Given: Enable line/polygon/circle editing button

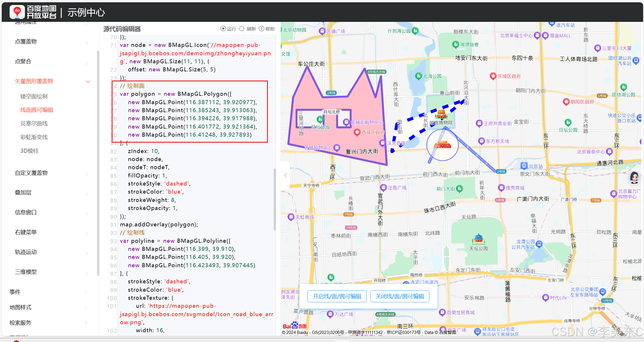Looking at the screenshot, I should [337, 296].
